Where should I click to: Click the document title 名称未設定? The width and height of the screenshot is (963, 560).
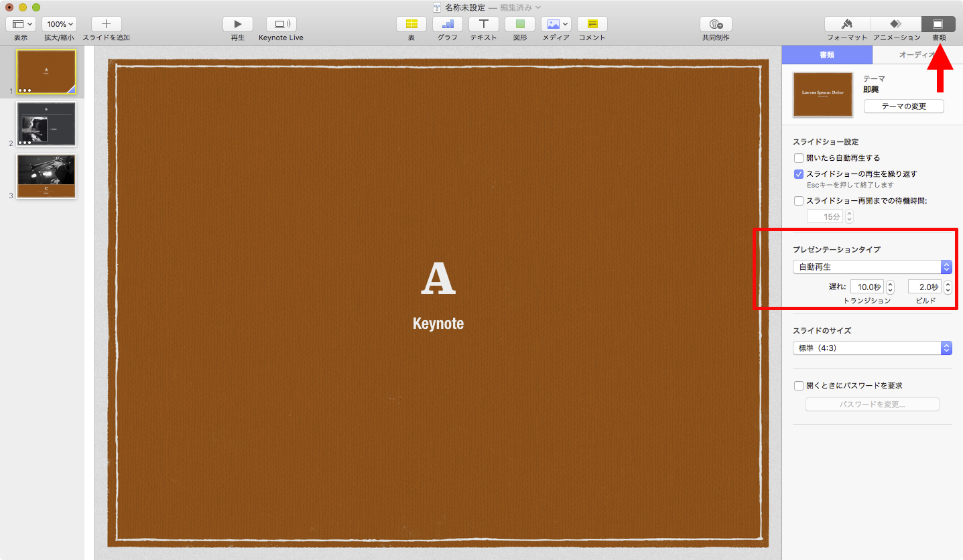[x=464, y=7]
